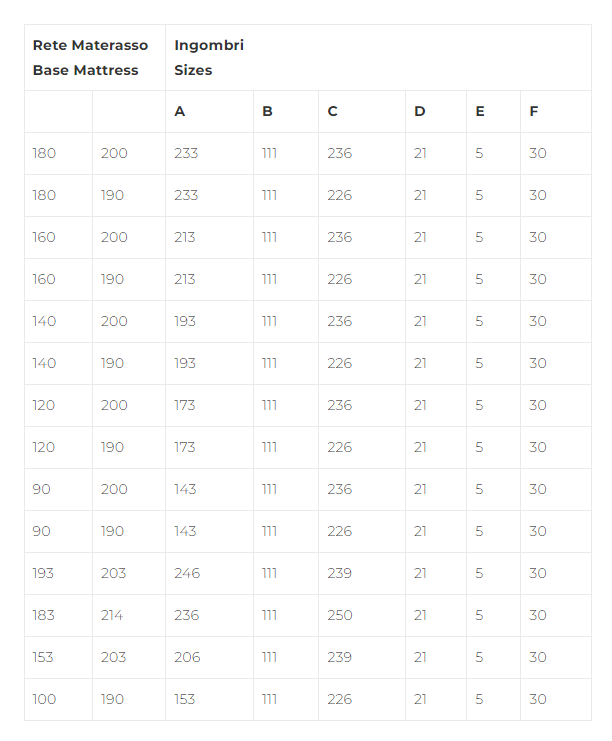Select the 183 base width cell

44,615
